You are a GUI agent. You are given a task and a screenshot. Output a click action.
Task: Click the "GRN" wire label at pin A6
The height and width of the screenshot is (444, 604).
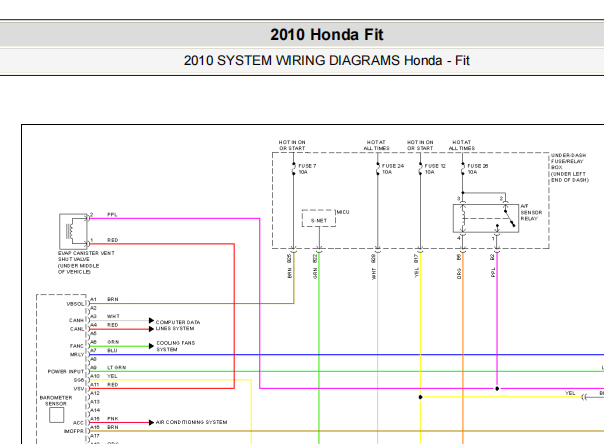click(113, 342)
